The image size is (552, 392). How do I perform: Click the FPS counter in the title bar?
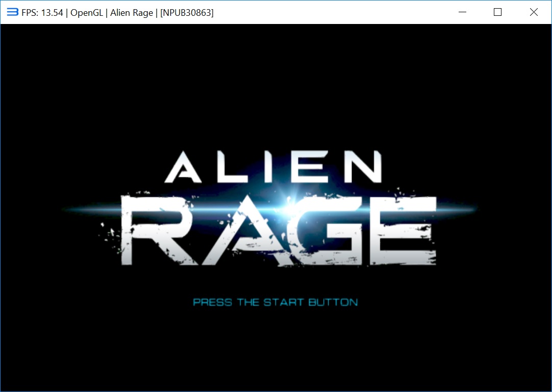click(x=42, y=13)
